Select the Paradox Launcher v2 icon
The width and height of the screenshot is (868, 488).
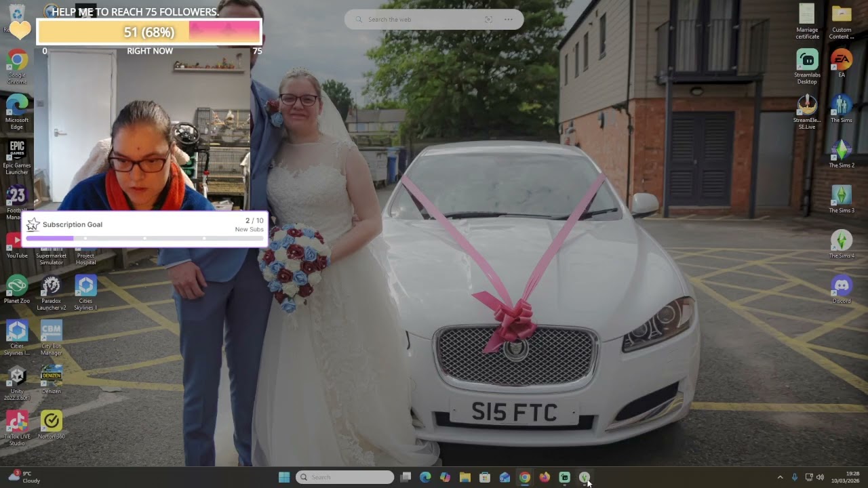(x=51, y=293)
